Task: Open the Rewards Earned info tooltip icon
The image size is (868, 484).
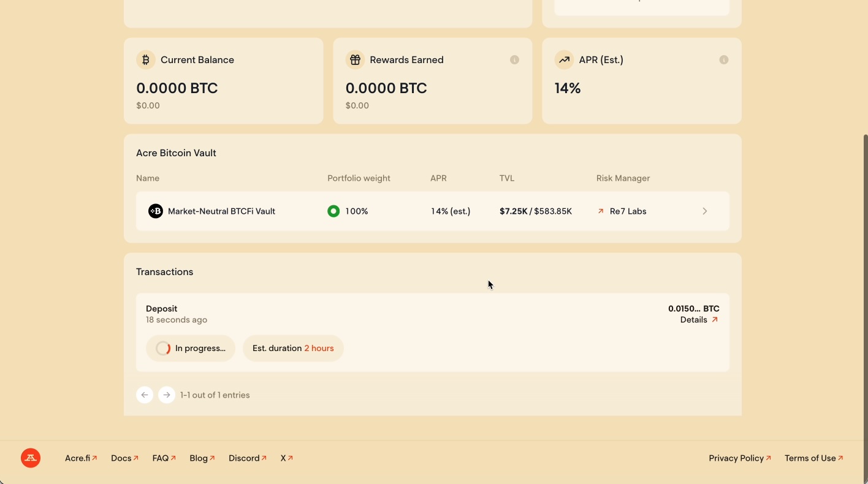Action: click(x=514, y=60)
